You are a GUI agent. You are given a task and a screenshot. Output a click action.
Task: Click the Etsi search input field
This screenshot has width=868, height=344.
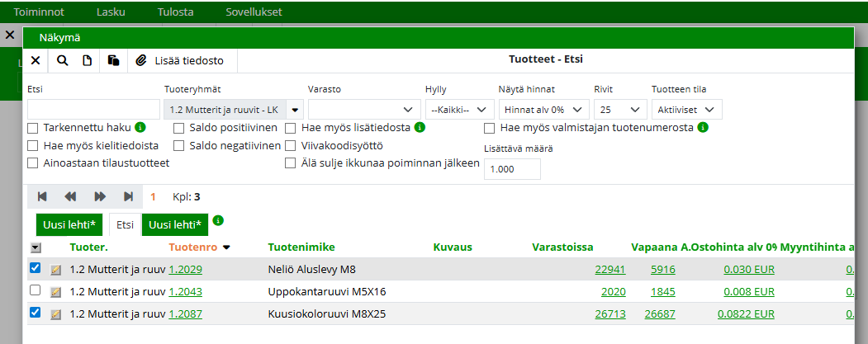93,110
